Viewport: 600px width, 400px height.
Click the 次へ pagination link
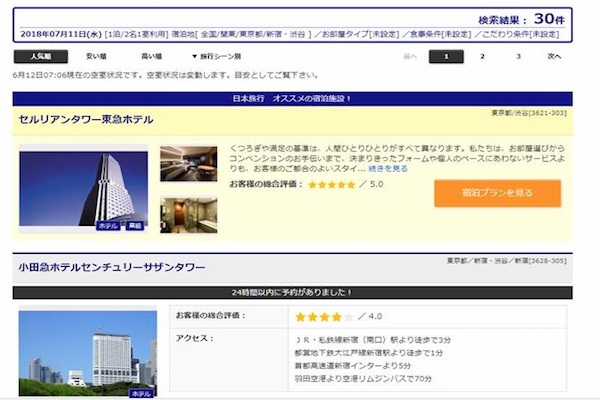click(x=554, y=57)
